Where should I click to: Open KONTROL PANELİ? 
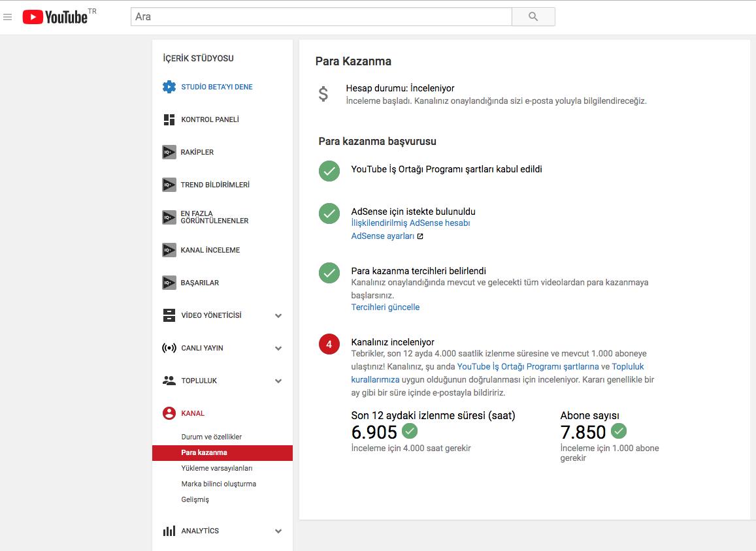pyautogui.click(x=210, y=119)
